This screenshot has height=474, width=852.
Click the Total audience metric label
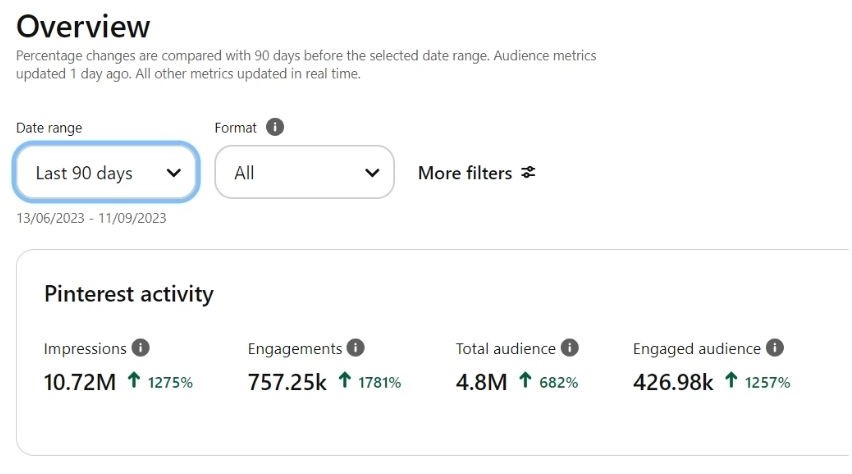(505, 348)
